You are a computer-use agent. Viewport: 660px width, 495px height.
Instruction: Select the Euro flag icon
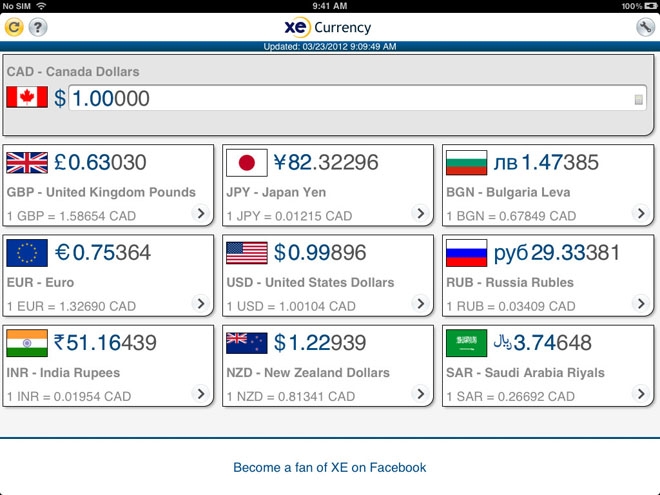pyautogui.click(x=27, y=253)
